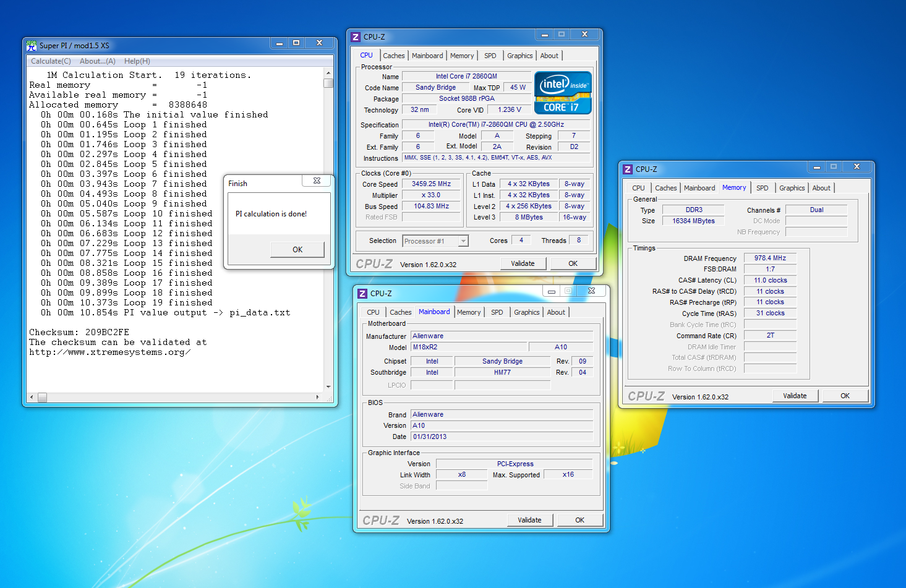The image size is (906, 588).
Task: Switch to Memory tab in top CPU-Z window
Action: (x=462, y=56)
